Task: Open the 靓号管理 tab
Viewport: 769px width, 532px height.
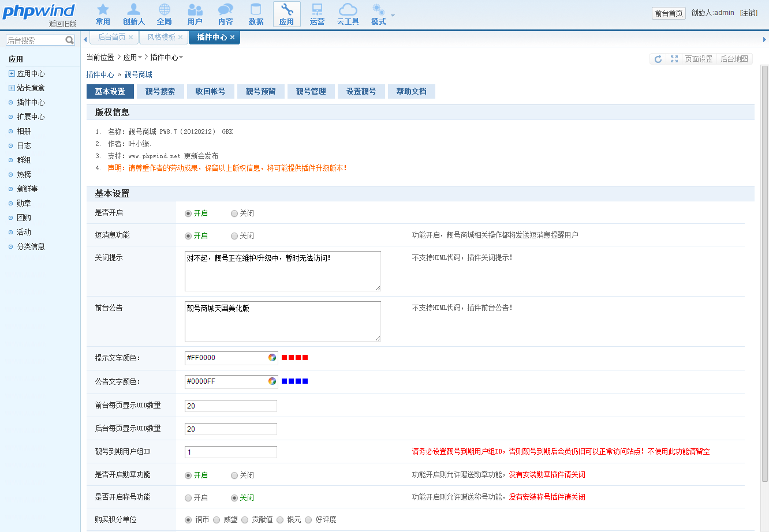Action: 311,92
